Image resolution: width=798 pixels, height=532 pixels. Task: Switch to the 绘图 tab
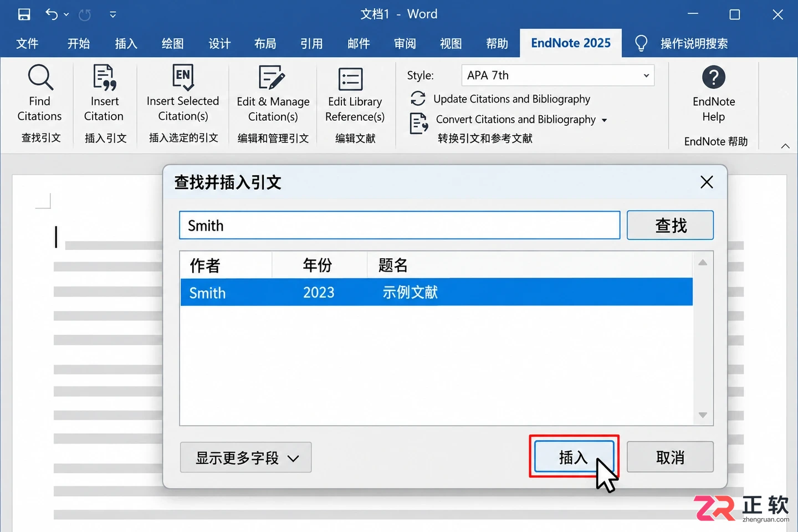point(172,44)
